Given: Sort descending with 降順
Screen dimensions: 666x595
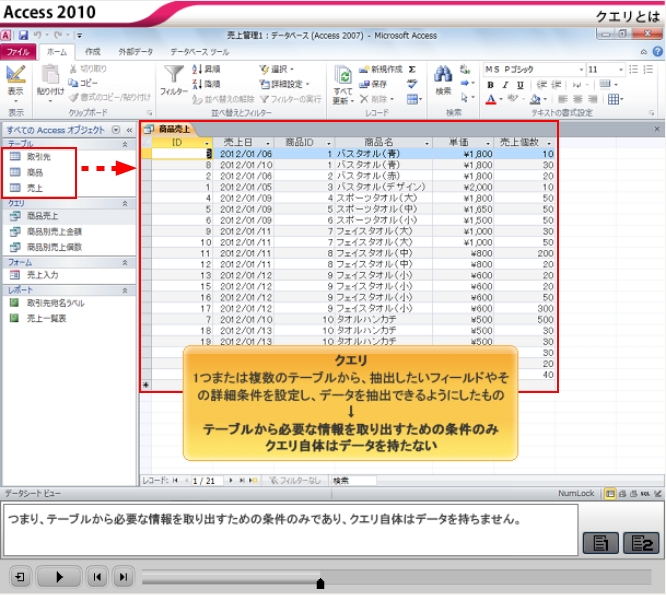Looking at the screenshot, I should 206,84.
